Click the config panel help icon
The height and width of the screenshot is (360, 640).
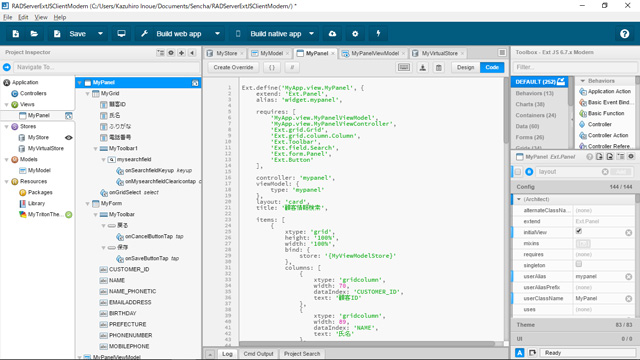[x=589, y=157]
